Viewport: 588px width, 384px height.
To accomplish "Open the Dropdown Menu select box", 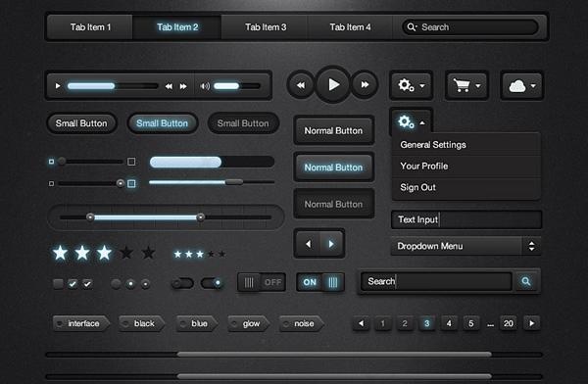I will click(465, 246).
